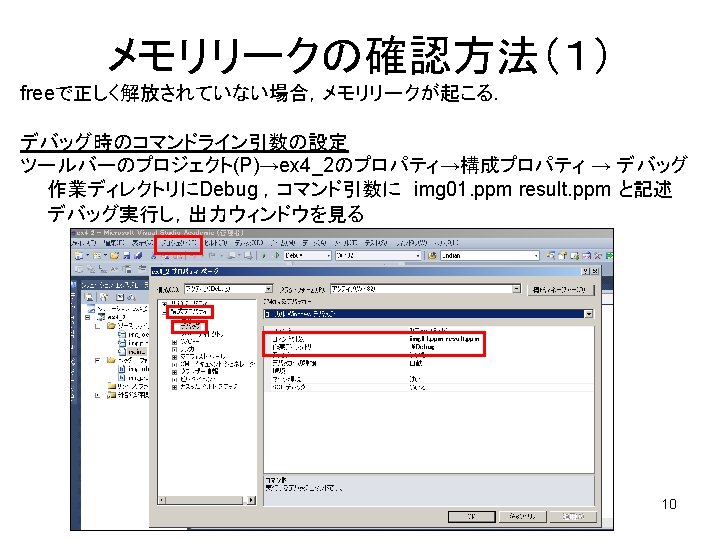Select デバッグ in the property tree
This screenshot has width=720, height=540.
pos(190,326)
